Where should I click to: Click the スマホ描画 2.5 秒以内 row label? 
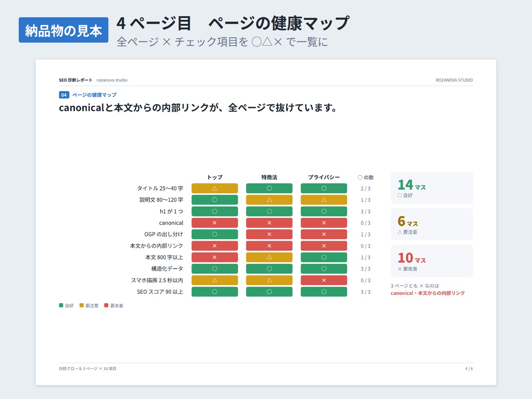tap(157, 280)
